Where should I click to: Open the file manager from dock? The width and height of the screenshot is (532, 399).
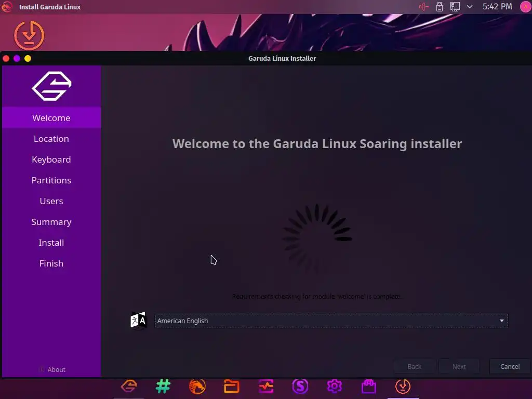point(231,386)
